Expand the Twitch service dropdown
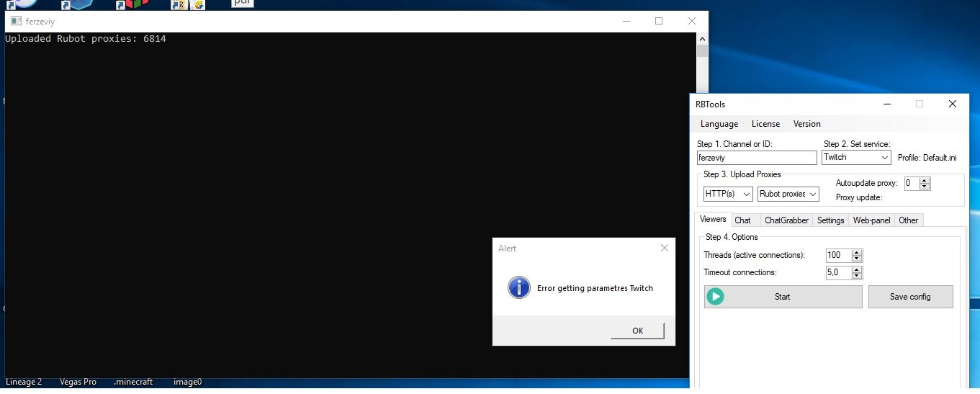The width and height of the screenshot is (980, 394). tap(856, 157)
